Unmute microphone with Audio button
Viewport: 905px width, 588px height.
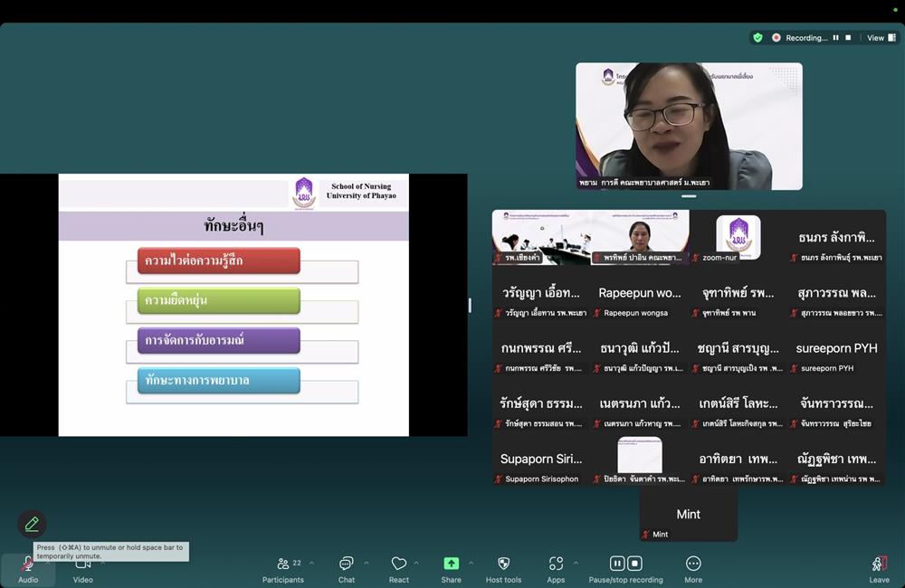point(28,564)
